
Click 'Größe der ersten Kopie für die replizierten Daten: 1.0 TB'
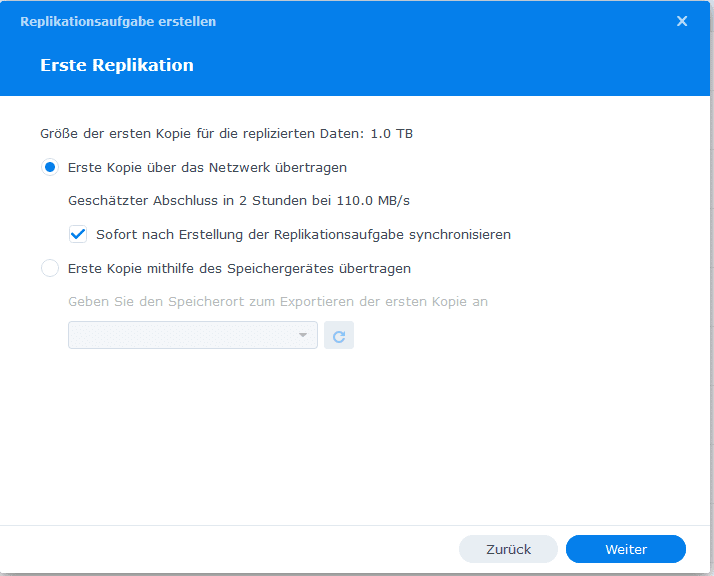tap(226, 134)
